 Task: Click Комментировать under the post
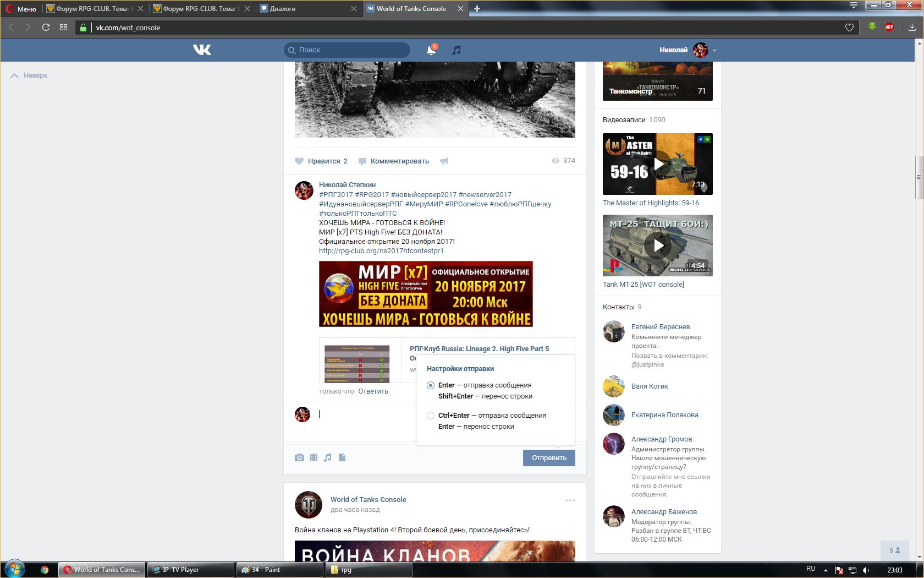tap(393, 161)
